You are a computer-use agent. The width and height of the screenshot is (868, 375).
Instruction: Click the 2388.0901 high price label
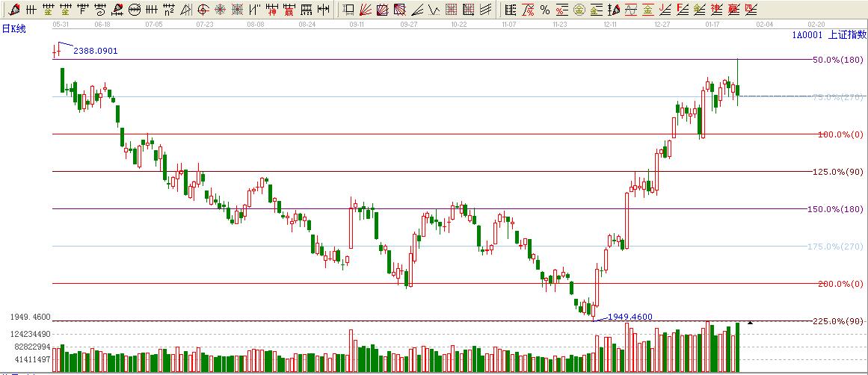(95, 51)
